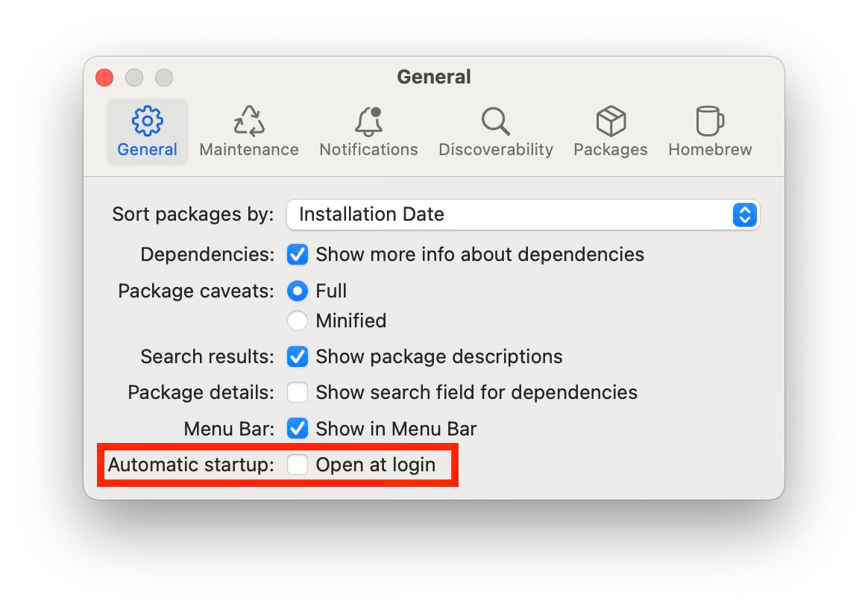Viewport: 868px width, 610px height.
Task: Open the Homebrew tab
Action: (x=710, y=132)
